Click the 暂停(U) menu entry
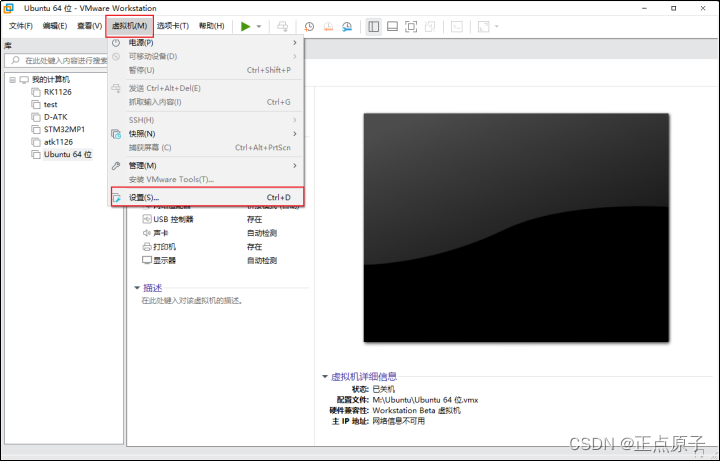721x462 pixels. 206,70
